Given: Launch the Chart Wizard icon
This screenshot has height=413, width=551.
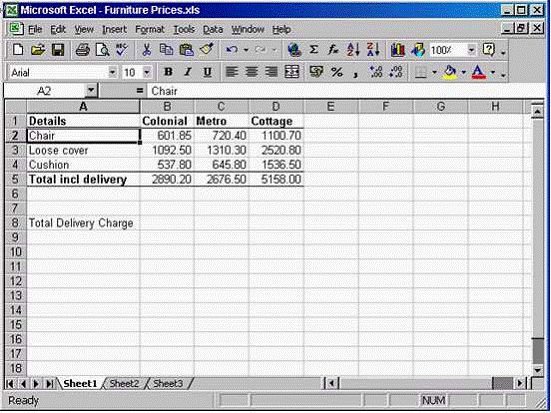Looking at the screenshot, I should pyautogui.click(x=397, y=50).
